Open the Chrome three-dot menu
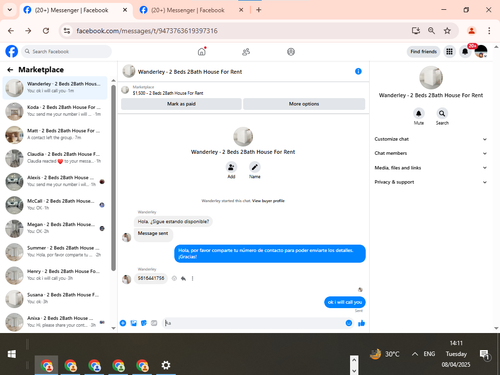The height and width of the screenshot is (375, 500). [x=489, y=31]
